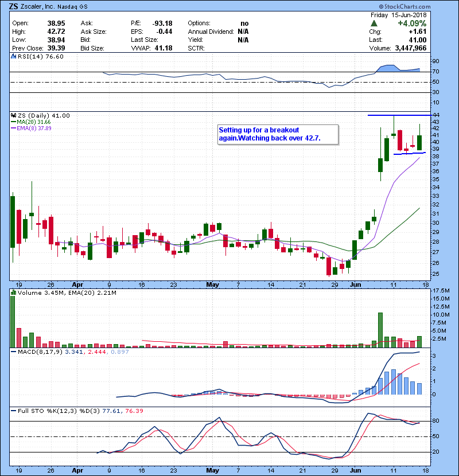
Task: Click the RSI(14) 76.60 panel label
Action: coord(41,56)
